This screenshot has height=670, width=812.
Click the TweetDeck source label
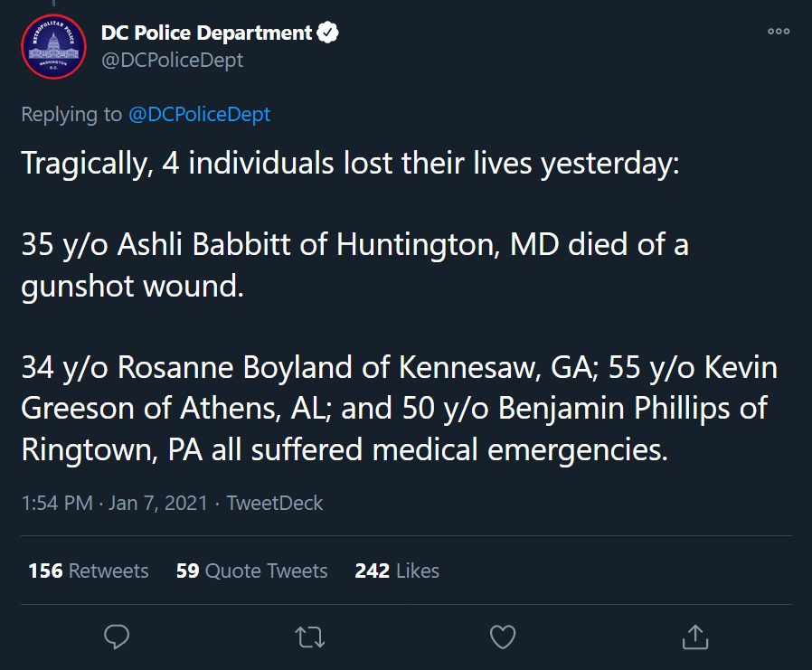(x=275, y=504)
